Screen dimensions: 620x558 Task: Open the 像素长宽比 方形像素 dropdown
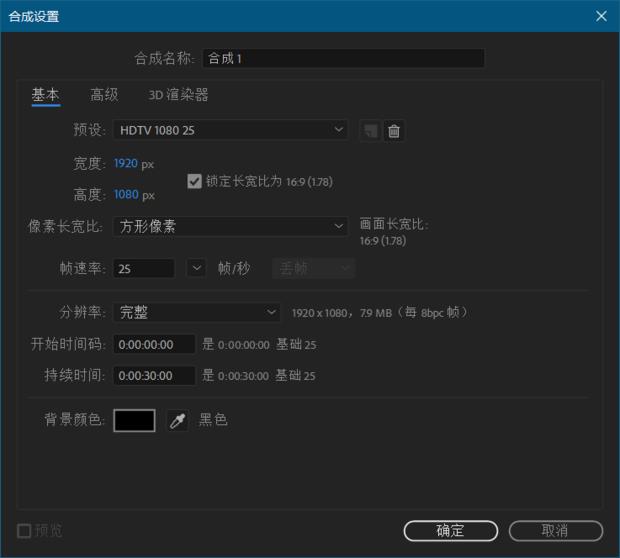pyautogui.click(x=231, y=226)
